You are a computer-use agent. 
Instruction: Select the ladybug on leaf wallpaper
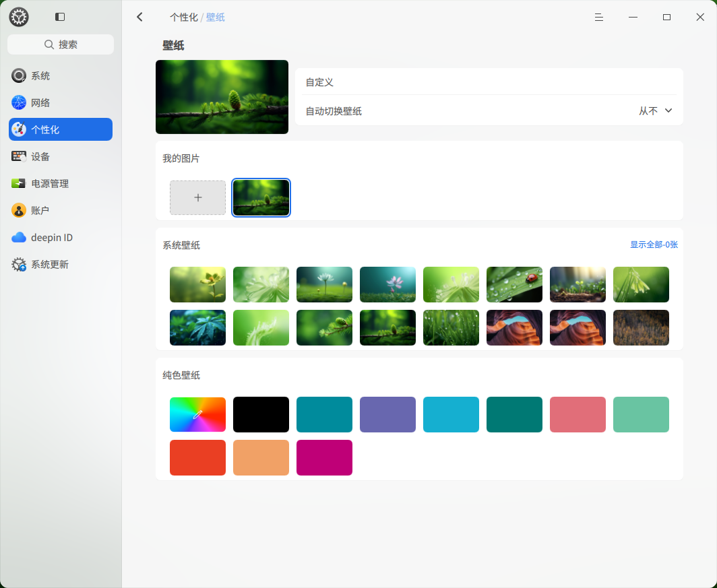[x=514, y=285]
